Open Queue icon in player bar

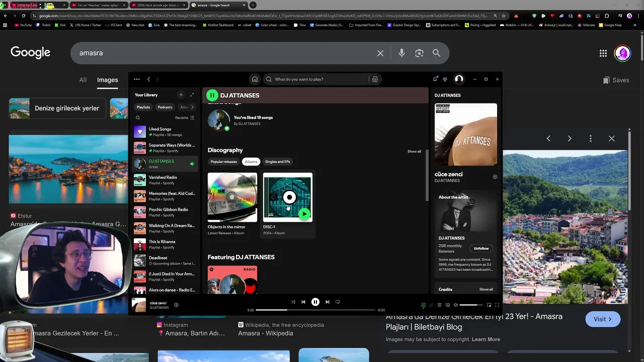(439, 305)
